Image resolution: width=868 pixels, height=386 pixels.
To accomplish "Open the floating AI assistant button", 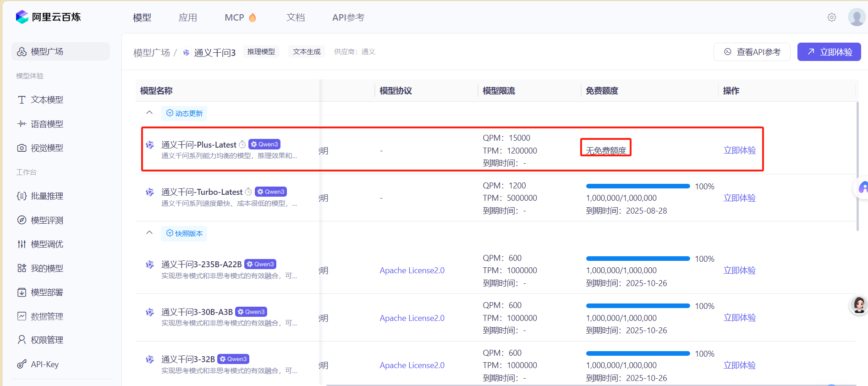I will pos(862,188).
